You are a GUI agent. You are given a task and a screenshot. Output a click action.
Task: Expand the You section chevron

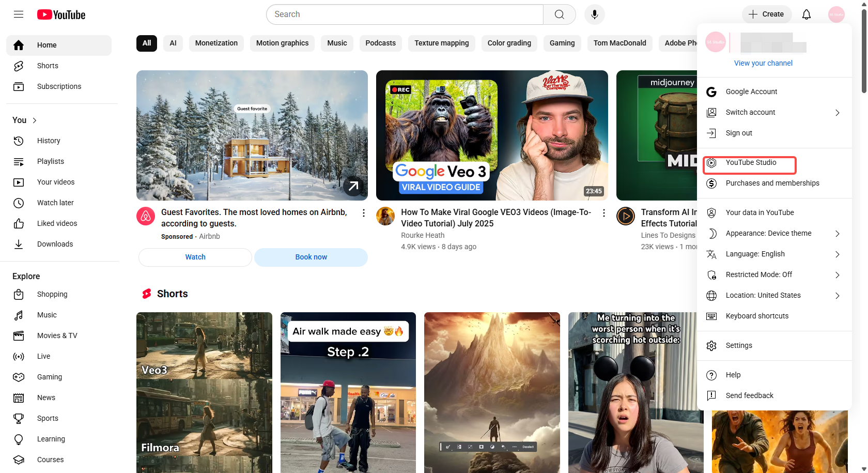(35, 120)
